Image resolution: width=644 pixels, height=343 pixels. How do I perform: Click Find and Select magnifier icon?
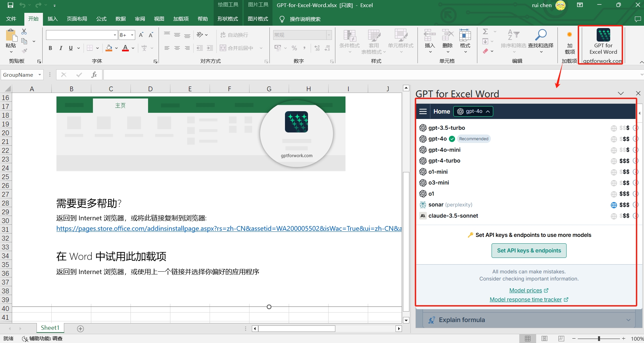coord(541,35)
